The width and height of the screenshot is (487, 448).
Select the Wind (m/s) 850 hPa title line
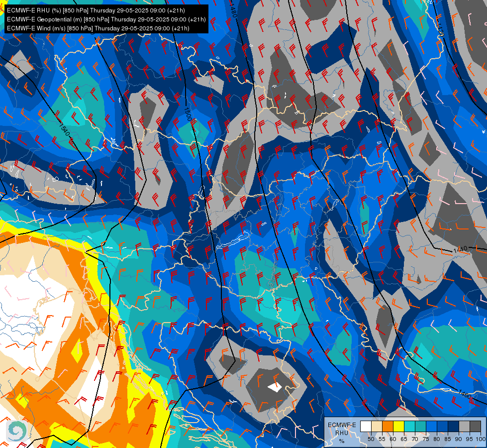pos(98,28)
